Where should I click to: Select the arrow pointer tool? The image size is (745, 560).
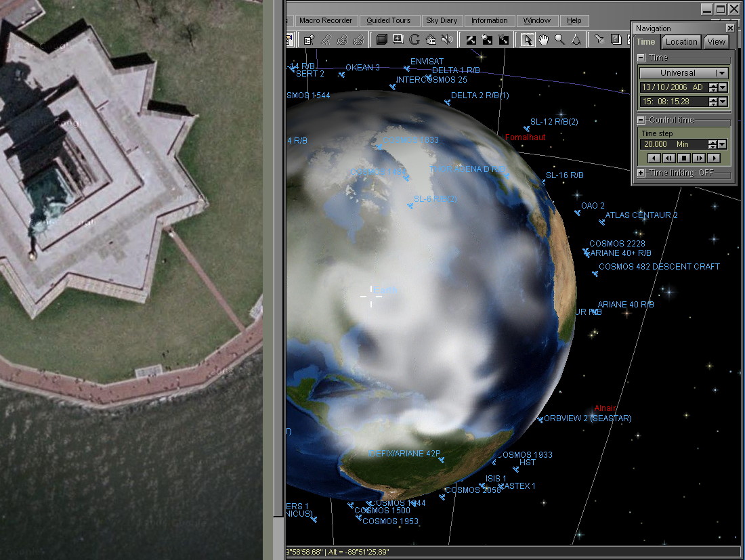[528, 39]
